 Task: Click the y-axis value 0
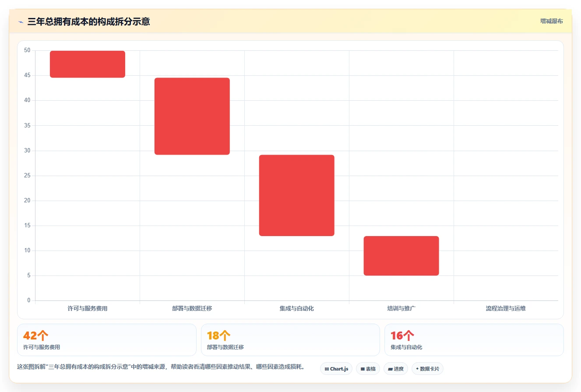[29, 300]
